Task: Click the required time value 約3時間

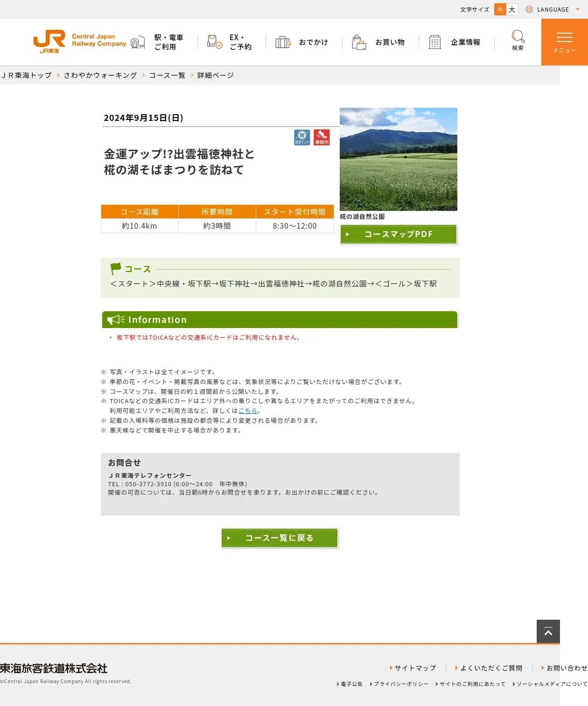Action: tap(217, 226)
